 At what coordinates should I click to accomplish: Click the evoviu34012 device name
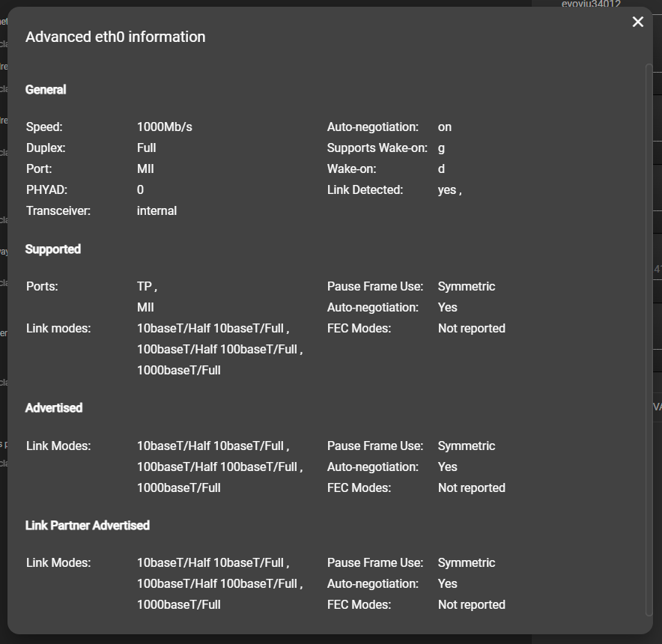pyautogui.click(x=591, y=4)
